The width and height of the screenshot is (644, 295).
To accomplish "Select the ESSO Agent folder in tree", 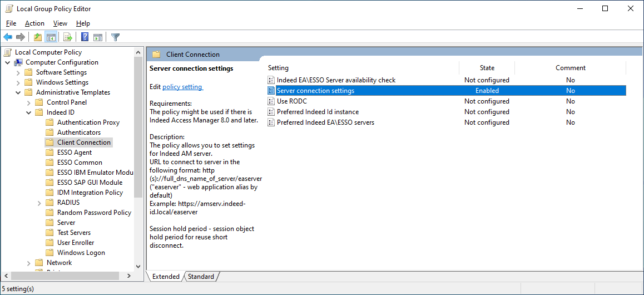I will point(74,153).
